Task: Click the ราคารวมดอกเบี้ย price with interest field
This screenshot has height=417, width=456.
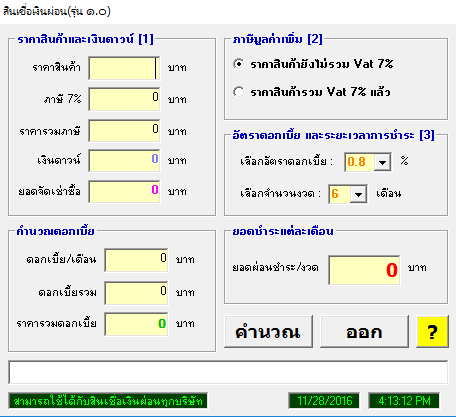Action: [x=136, y=324]
